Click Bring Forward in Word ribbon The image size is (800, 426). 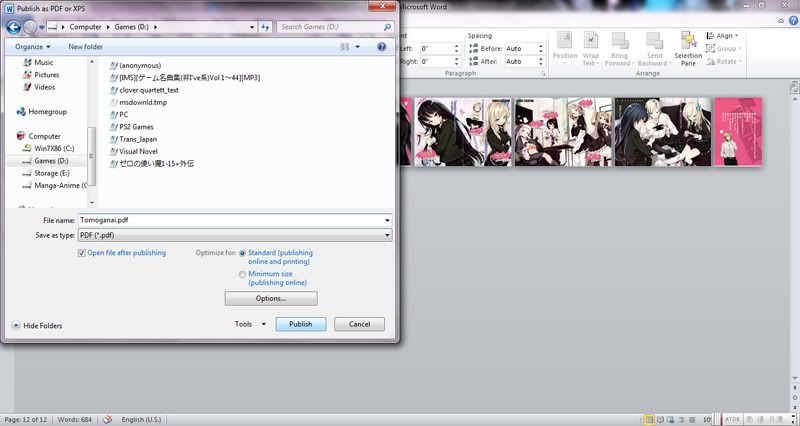tap(619, 48)
